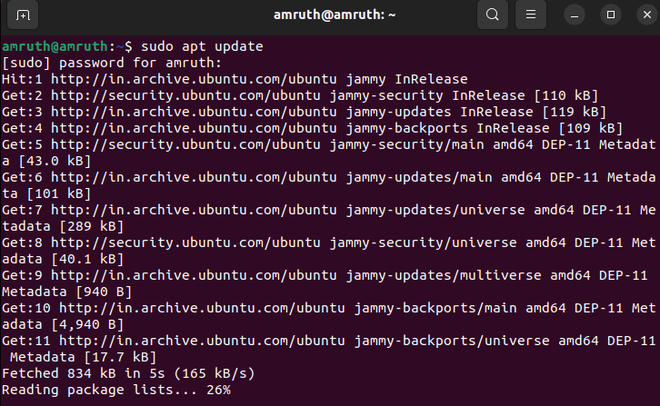Maximize the terminal window
The height and width of the screenshot is (406, 660).
[x=610, y=15]
